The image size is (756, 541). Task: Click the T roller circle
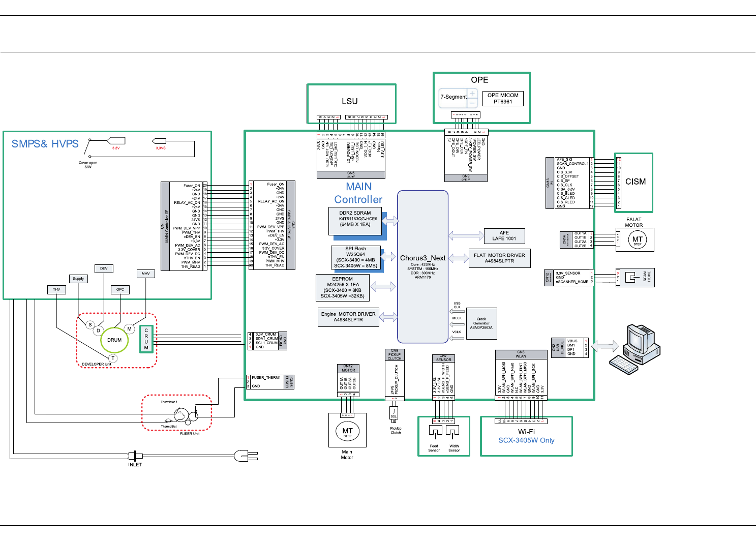tap(113, 358)
